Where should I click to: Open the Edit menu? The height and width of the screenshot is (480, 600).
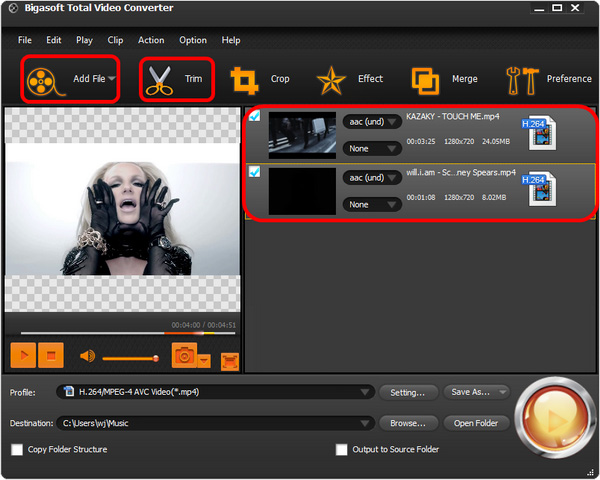point(54,40)
